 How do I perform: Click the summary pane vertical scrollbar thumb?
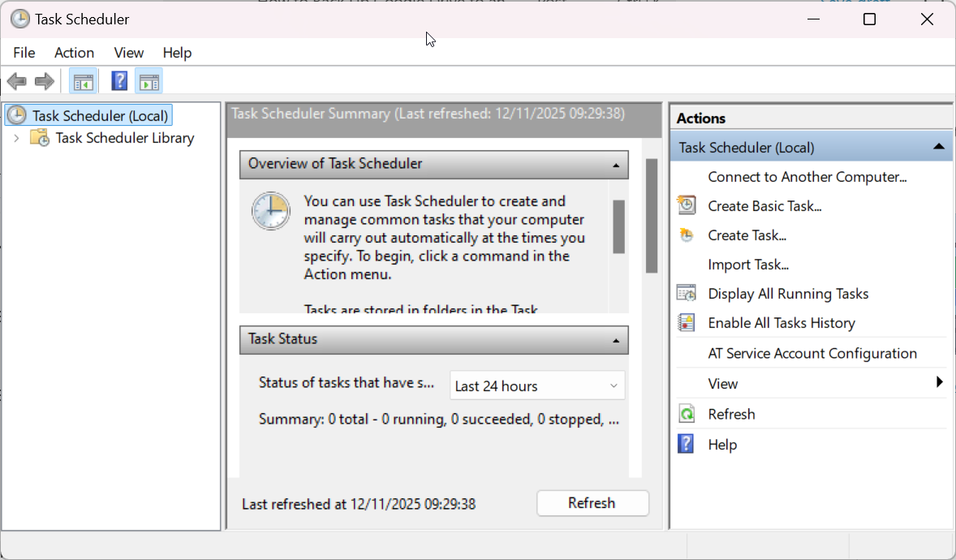point(651,216)
